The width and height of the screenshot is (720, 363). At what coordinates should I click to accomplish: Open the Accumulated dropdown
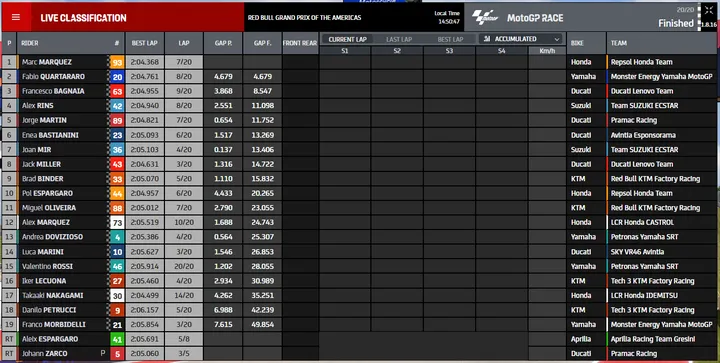521,39
